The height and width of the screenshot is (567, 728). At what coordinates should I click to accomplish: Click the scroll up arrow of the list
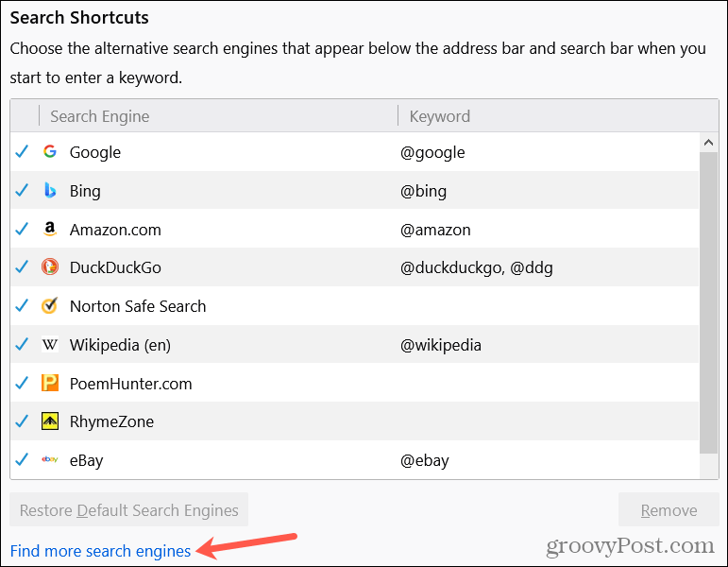pyautogui.click(x=708, y=142)
